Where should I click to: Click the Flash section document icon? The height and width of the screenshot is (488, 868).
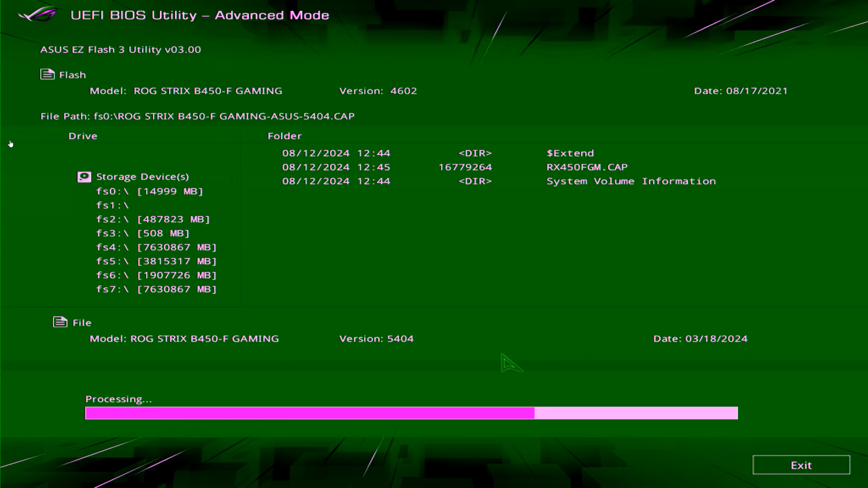47,74
